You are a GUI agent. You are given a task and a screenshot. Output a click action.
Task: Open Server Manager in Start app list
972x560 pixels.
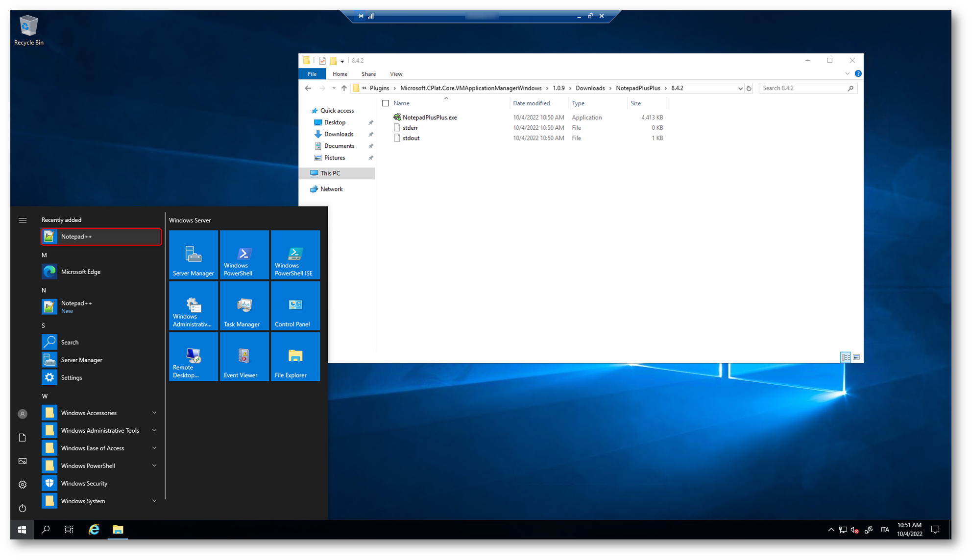[x=101, y=360]
